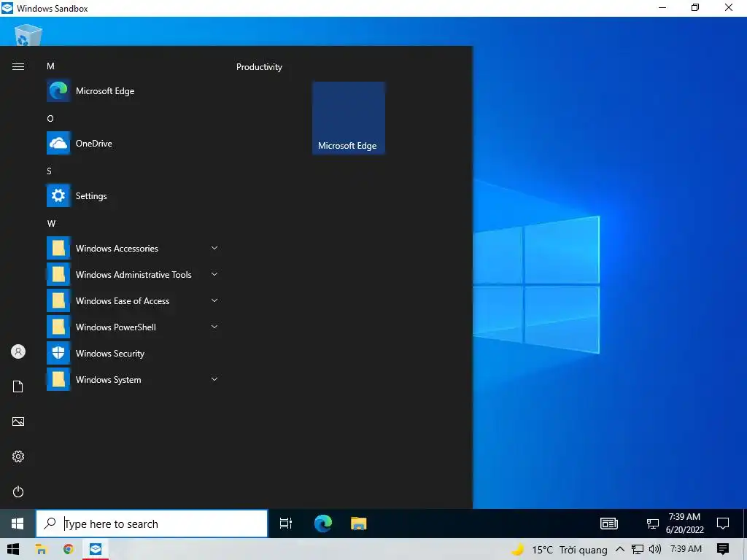Screen dimensions: 747x560
Task: Open the Windows System folder icon
Action: click(x=58, y=379)
